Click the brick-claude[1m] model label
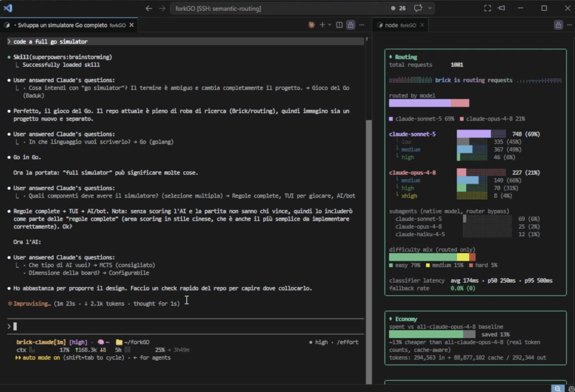Screen dimensions: 575x392 tap(41, 342)
